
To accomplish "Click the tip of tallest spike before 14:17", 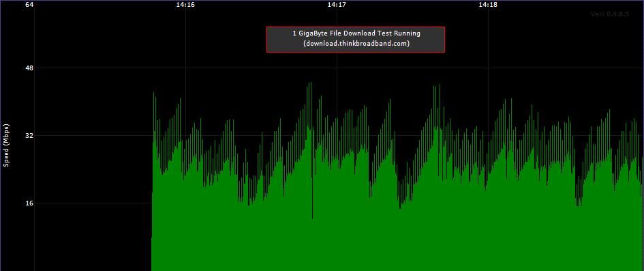I will (311, 83).
